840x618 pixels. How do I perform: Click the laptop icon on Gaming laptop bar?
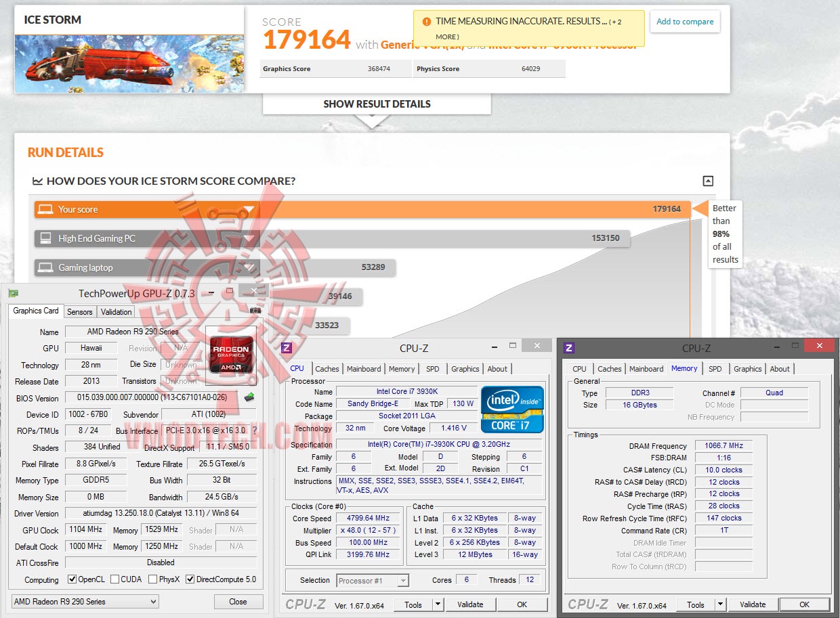coord(45,267)
